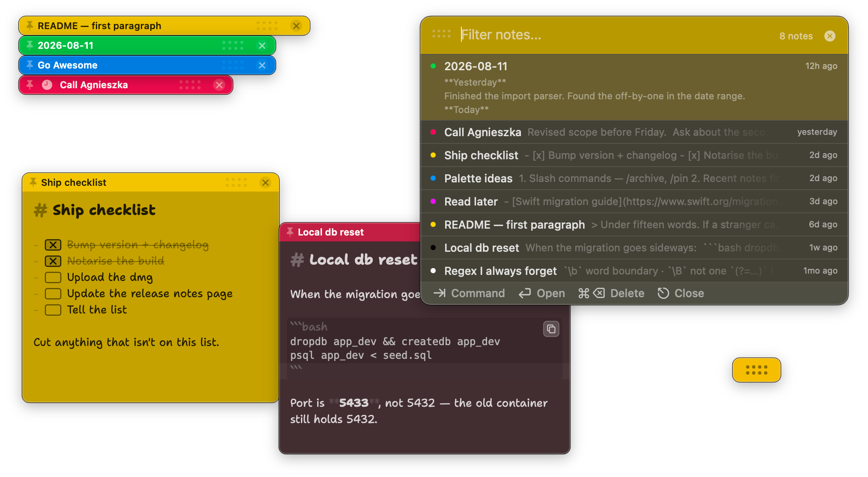Check Update the release notes page checkbox

[x=53, y=294]
